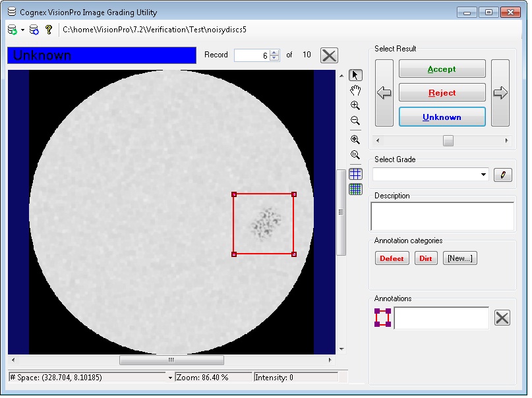The width and height of the screenshot is (532, 398).
Task: Open the coordinate space selector dropdown
Action: (171, 377)
